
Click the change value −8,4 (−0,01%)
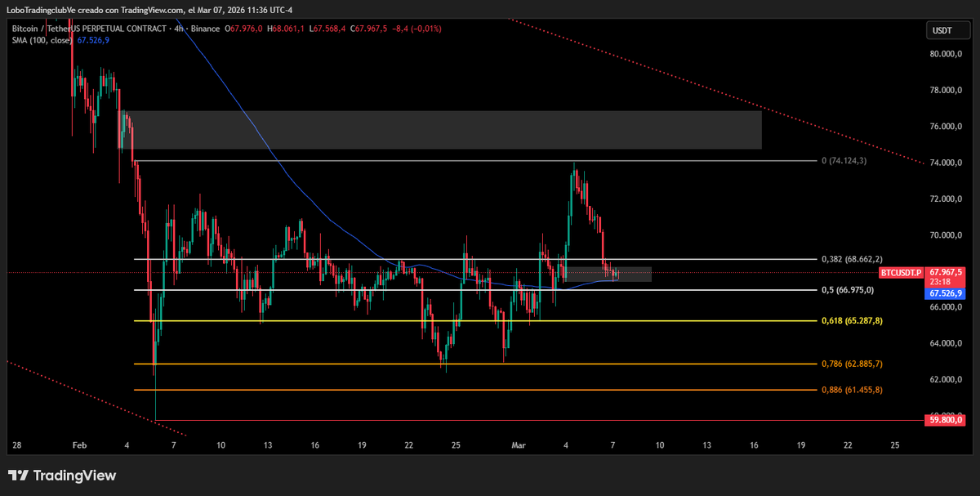[416, 29]
